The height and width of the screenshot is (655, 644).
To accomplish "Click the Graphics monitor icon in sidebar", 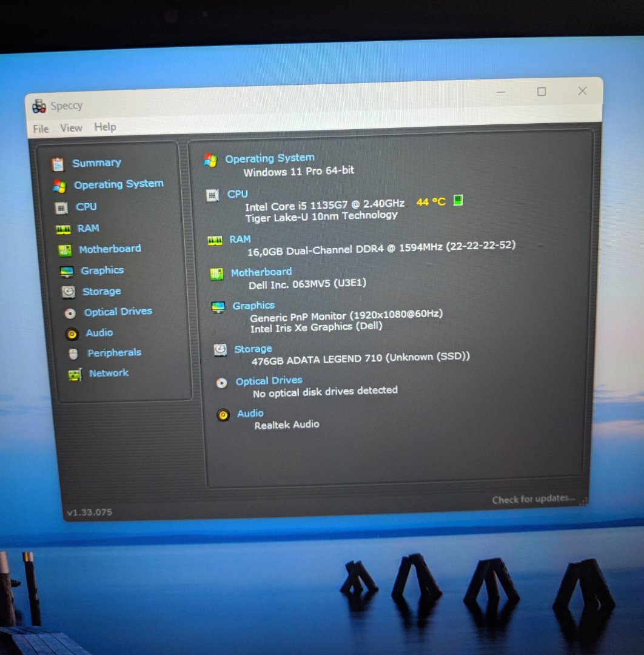I will [x=67, y=272].
